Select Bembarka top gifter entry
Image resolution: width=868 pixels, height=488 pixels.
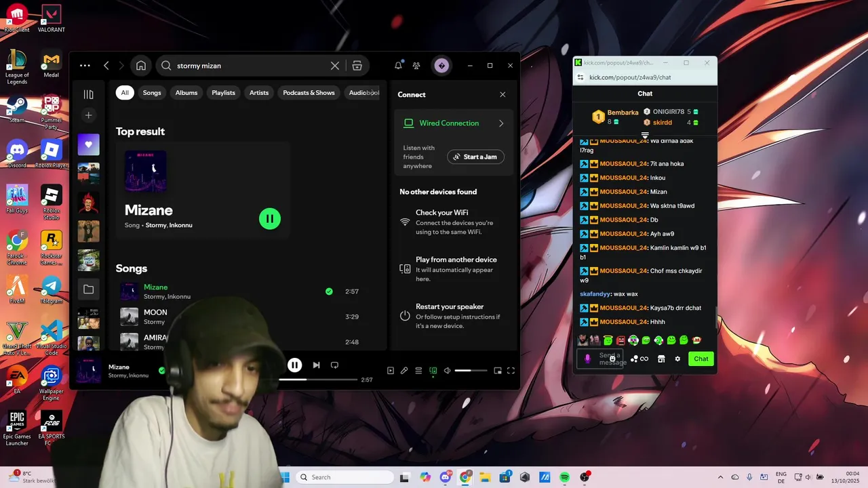pyautogui.click(x=616, y=117)
